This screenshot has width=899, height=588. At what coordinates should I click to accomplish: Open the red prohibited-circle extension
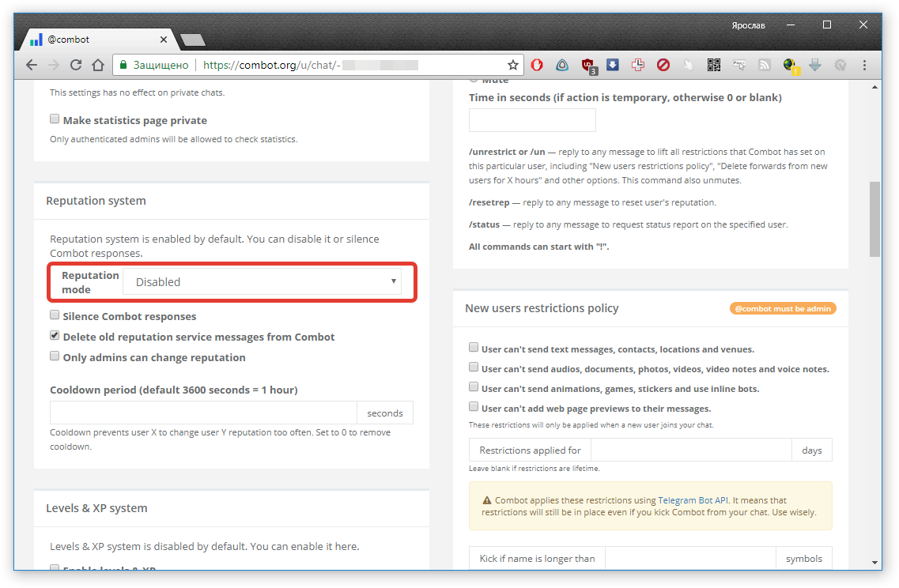pos(663,66)
